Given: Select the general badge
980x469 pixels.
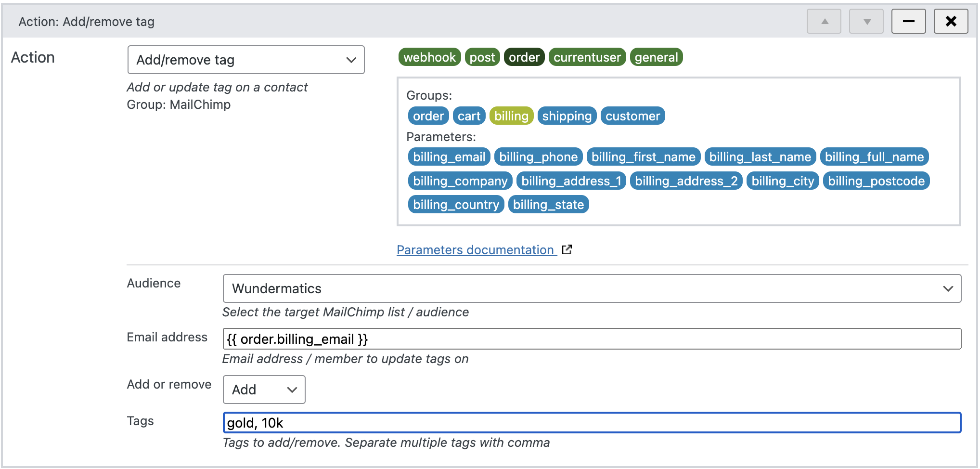Looking at the screenshot, I should click(x=656, y=57).
